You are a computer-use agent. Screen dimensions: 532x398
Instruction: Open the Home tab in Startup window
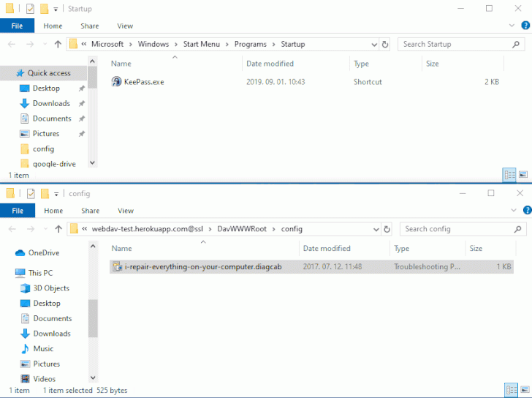click(53, 26)
